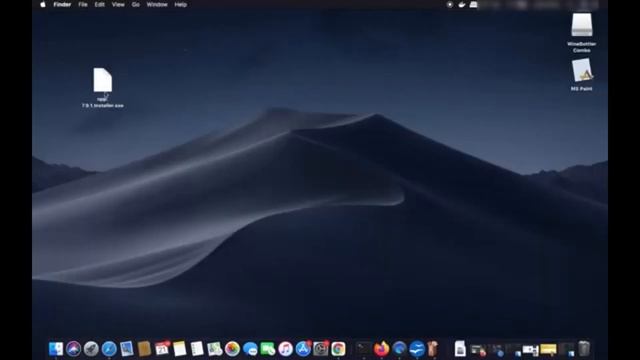Select the installer.exe file on desktop
Screen dimensions: 640x360
pyautogui.click(x=102, y=87)
